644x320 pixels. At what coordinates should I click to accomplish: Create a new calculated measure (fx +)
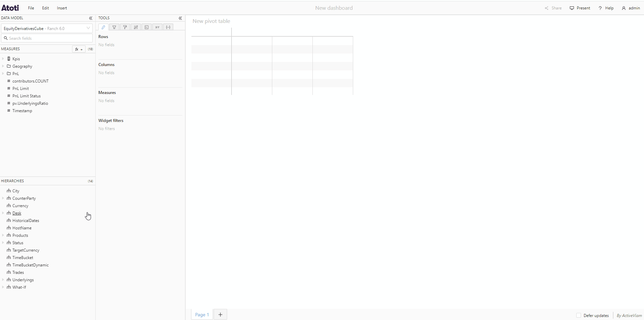point(79,49)
